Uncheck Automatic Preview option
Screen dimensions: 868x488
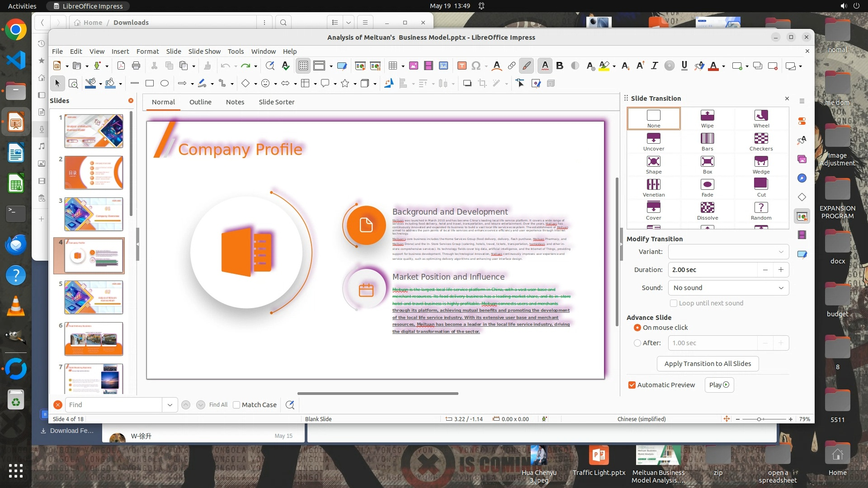tap(632, 385)
